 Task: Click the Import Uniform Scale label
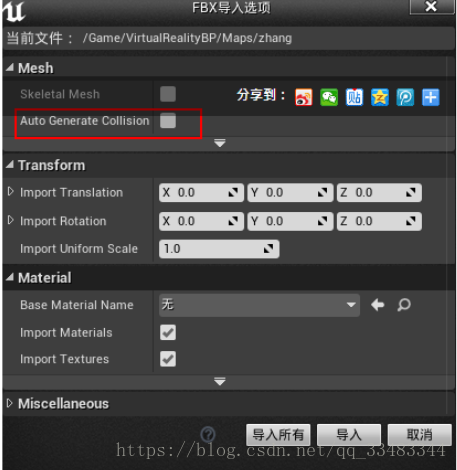[x=79, y=249]
